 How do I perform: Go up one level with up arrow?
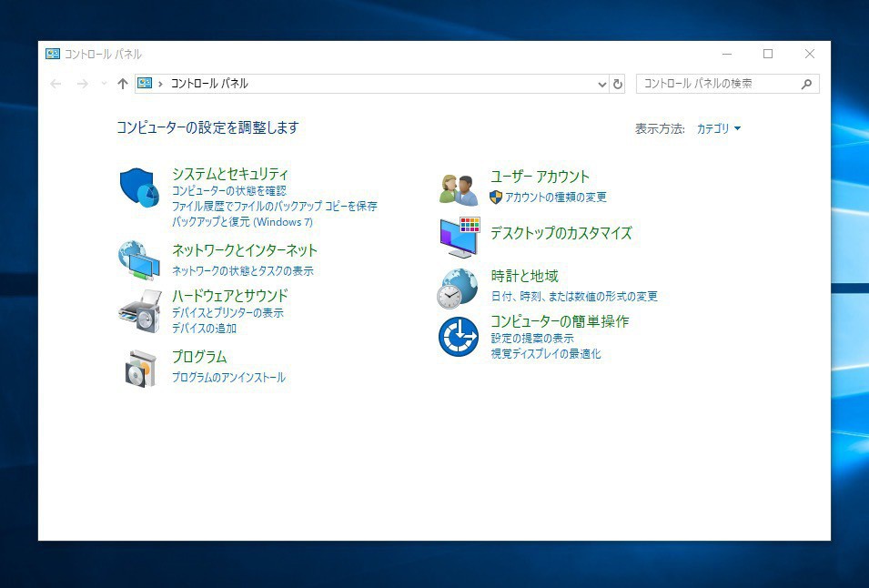click(x=123, y=84)
